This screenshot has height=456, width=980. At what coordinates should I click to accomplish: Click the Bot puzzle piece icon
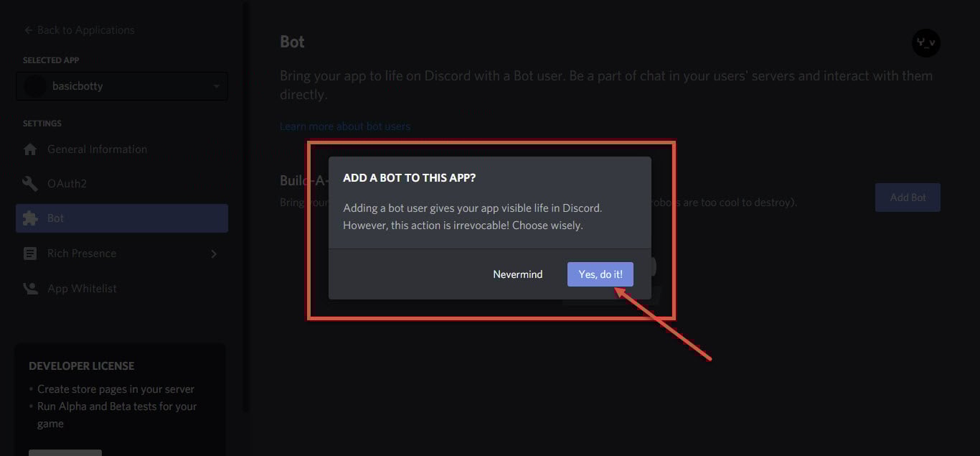pos(30,218)
